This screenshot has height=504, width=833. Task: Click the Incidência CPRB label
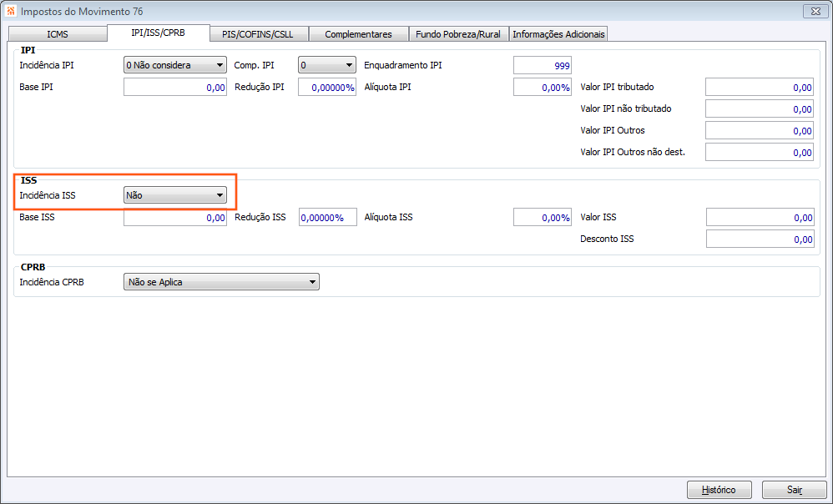(x=52, y=282)
